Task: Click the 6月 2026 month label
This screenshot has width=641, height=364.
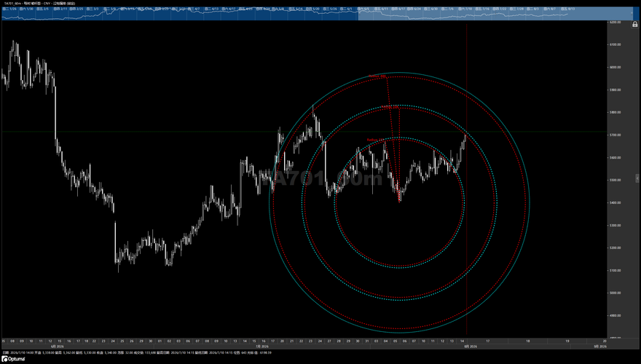Action: click(x=57, y=347)
